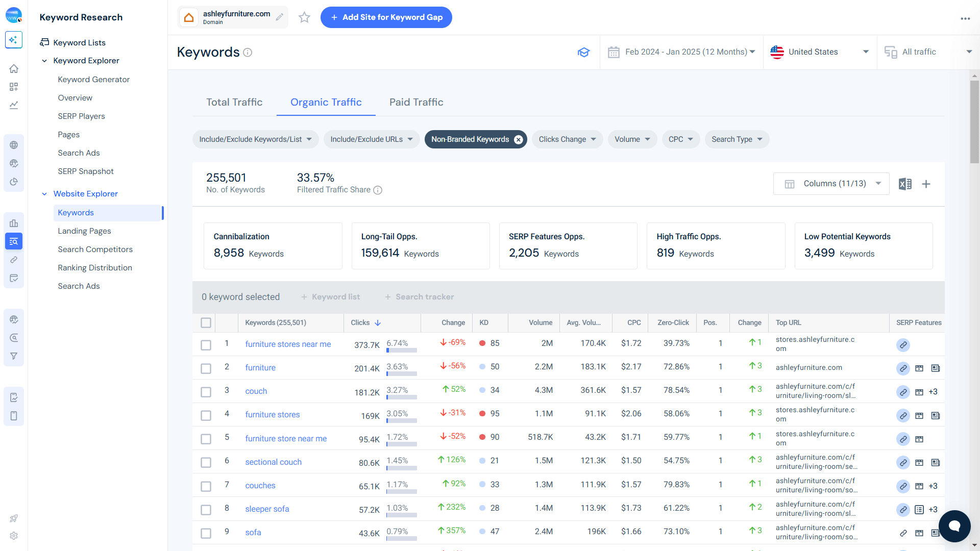
Task: Check the 'couches' row checkbox
Action: 206,486
